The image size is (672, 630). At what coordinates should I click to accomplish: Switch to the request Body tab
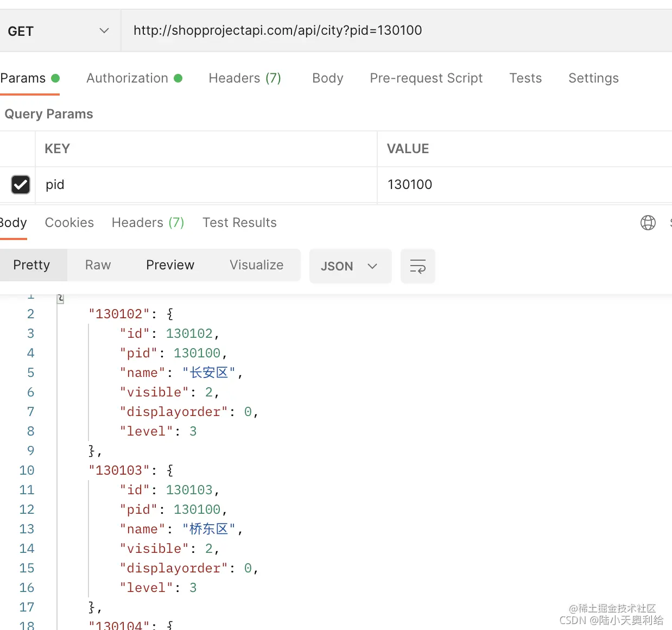tap(328, 78)
